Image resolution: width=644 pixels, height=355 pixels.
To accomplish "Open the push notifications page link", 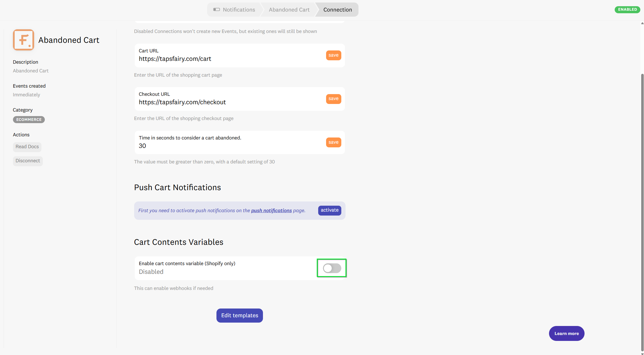I will coord(271,210).
